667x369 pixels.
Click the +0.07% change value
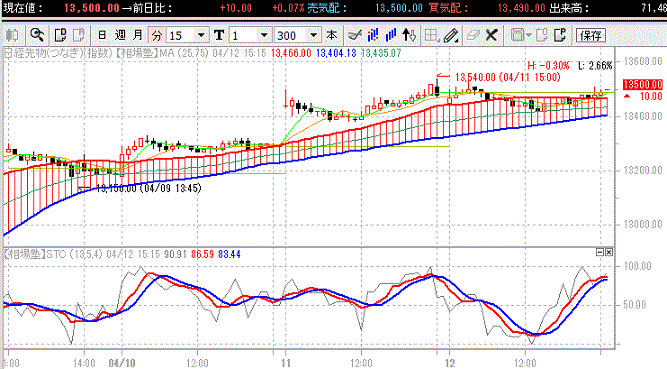pyautogui.click(x=288, y=8)
